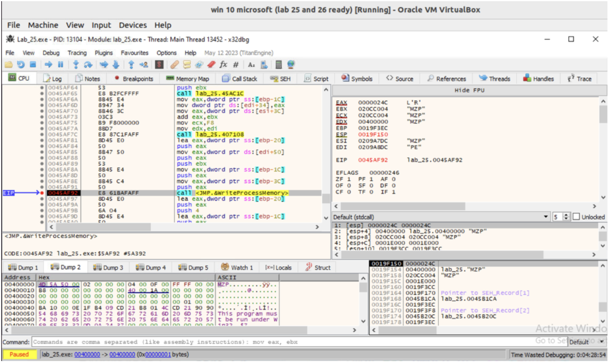Select the Dump 3 tab
Image resolution: width=608 pixels, height=364 pixels.
pyautogui.click(x=108, y=268)
